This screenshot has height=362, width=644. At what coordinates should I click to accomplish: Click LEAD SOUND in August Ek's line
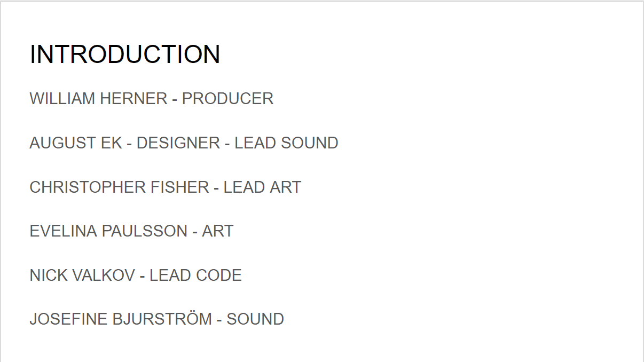tap(286, 143)
